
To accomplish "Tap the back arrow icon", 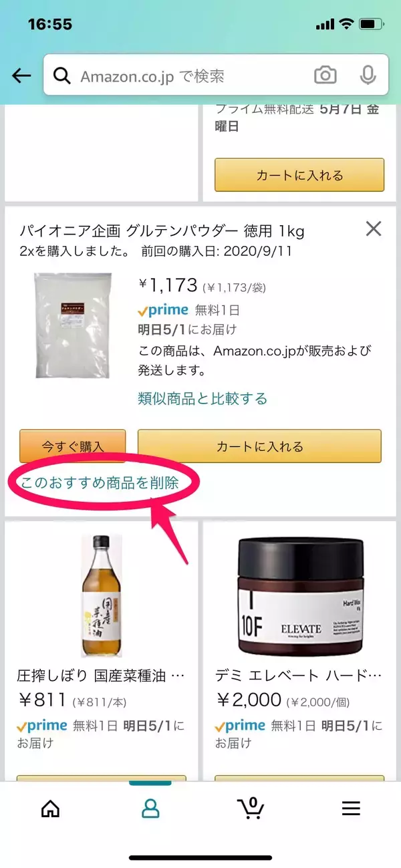I will pos(22,76).
